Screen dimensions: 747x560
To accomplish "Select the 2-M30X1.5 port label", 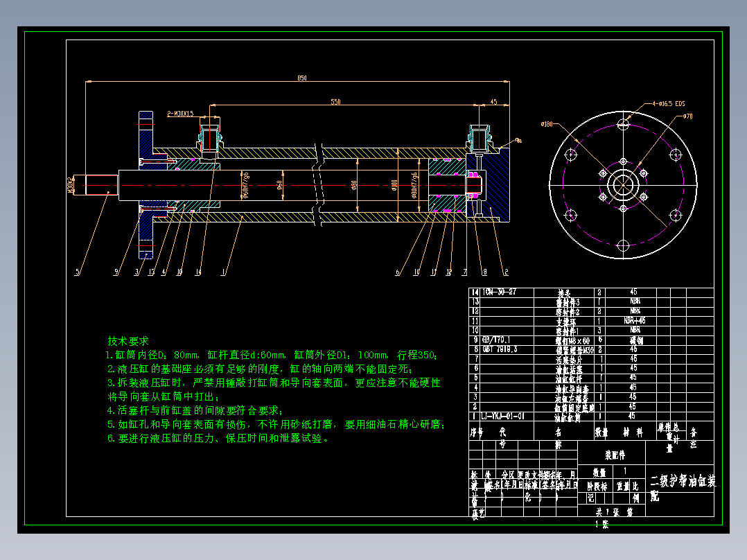I will click(x=180, y=114).
